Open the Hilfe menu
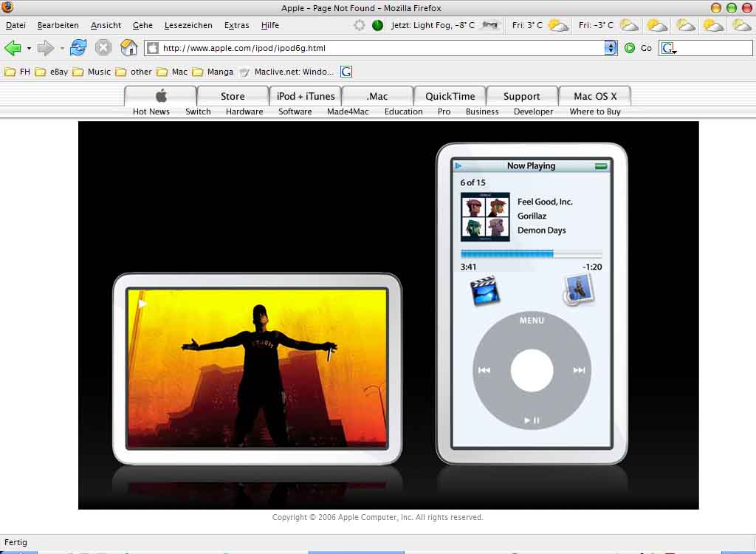The image size is (756, 554). click(x=270, y=25)
